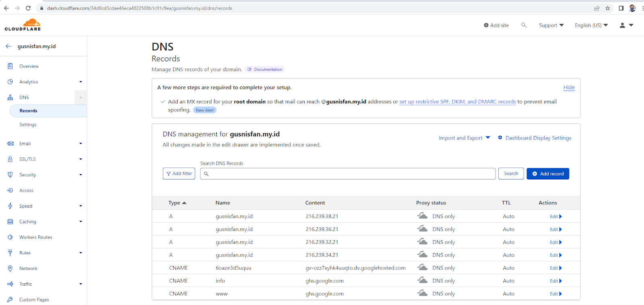Edit the www CNAME record

click(556, 294)
